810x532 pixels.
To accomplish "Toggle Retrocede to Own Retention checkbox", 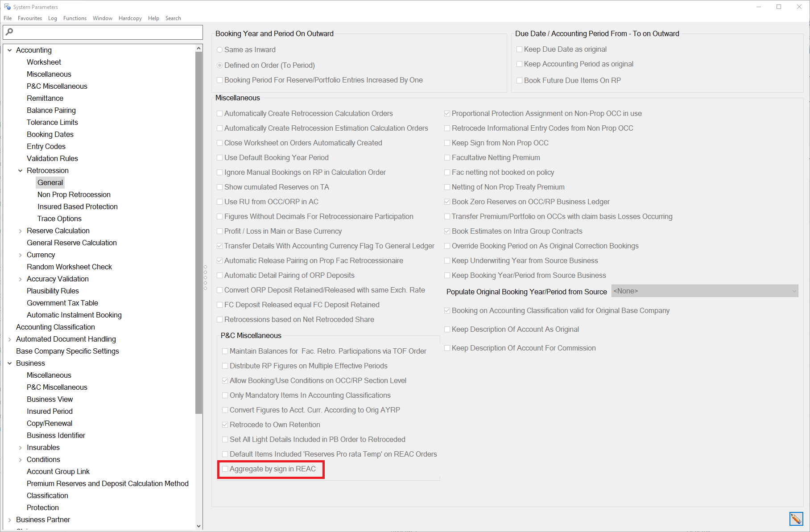I will [225, 425].
